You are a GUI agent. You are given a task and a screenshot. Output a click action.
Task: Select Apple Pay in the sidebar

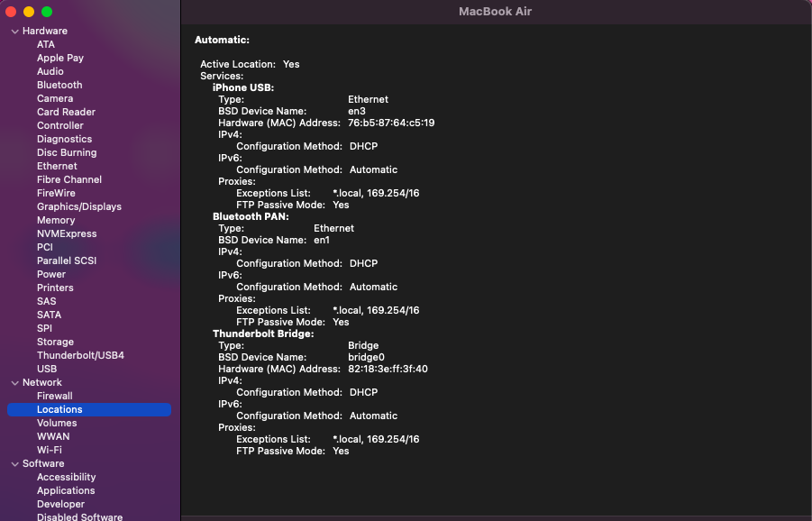[60, 58]
